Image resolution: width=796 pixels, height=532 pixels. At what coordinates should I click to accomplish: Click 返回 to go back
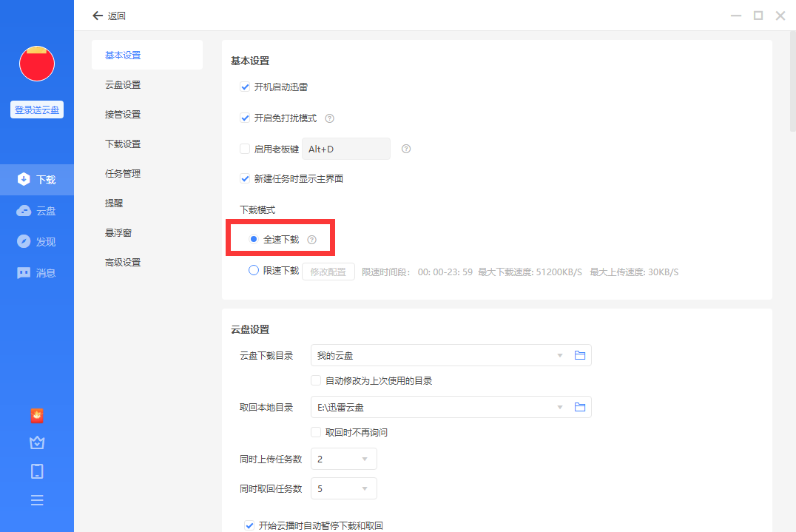109,16
